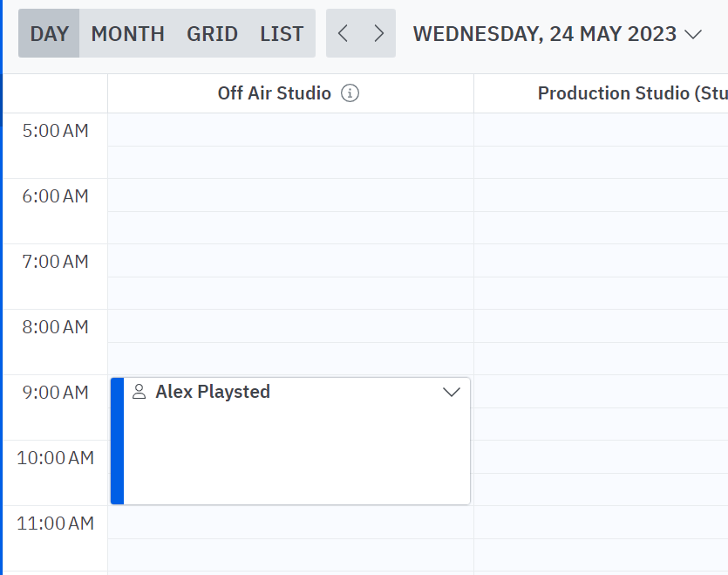
Task: Switch to DAY view
Action: 49,34
